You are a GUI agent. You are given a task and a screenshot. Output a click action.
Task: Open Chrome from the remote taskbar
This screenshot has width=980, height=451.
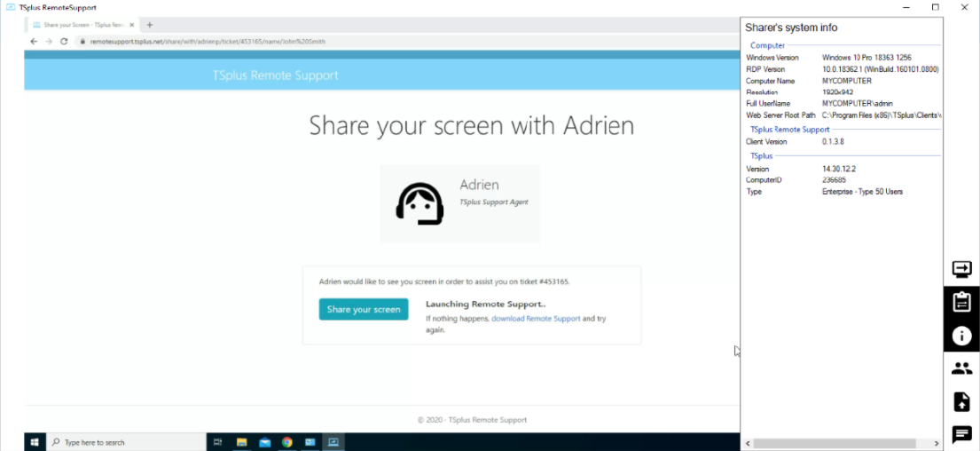pos(287,441)
